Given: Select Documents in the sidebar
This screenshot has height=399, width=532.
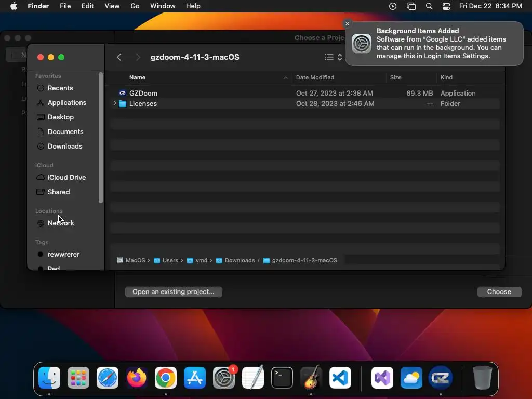Looking at the screenshot, I should pyautogui.click(x=65, y=131).
